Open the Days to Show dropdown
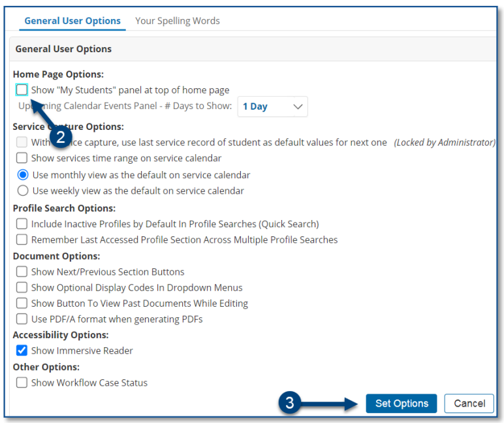 pos(272,106)
